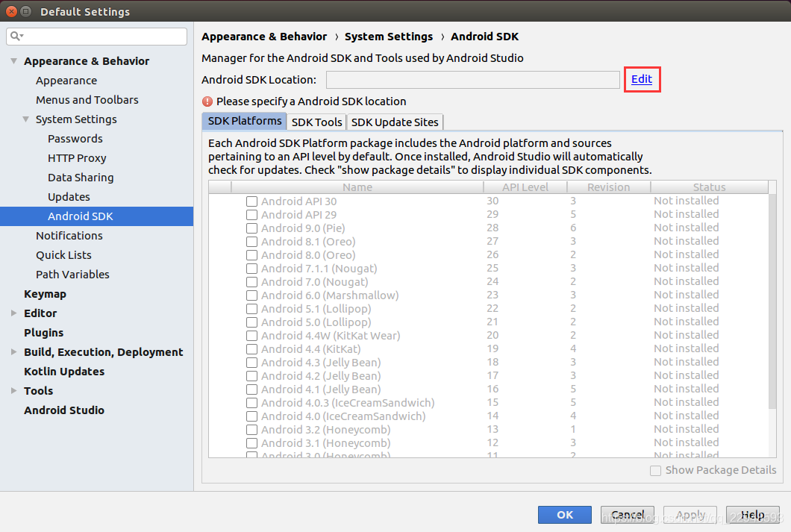Open Data Sharing settings
This screenshot has width=791, height=532.
[x=81, y=178]
